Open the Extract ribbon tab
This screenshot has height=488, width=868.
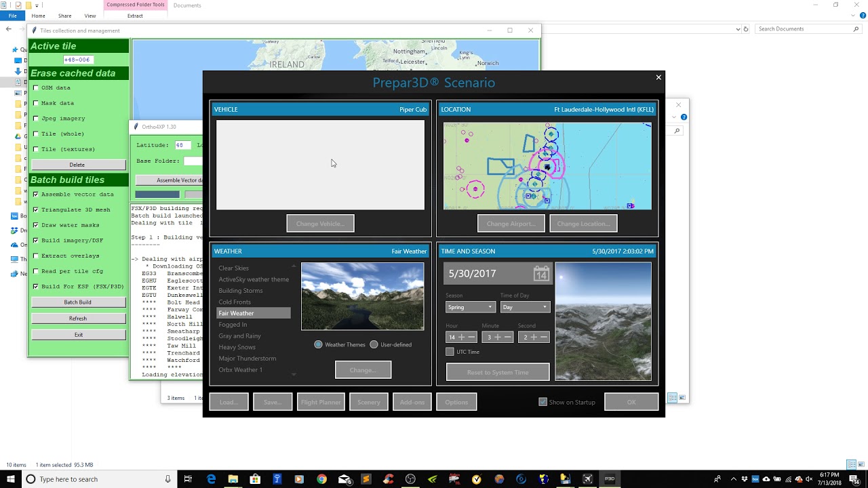pos(135,16)
